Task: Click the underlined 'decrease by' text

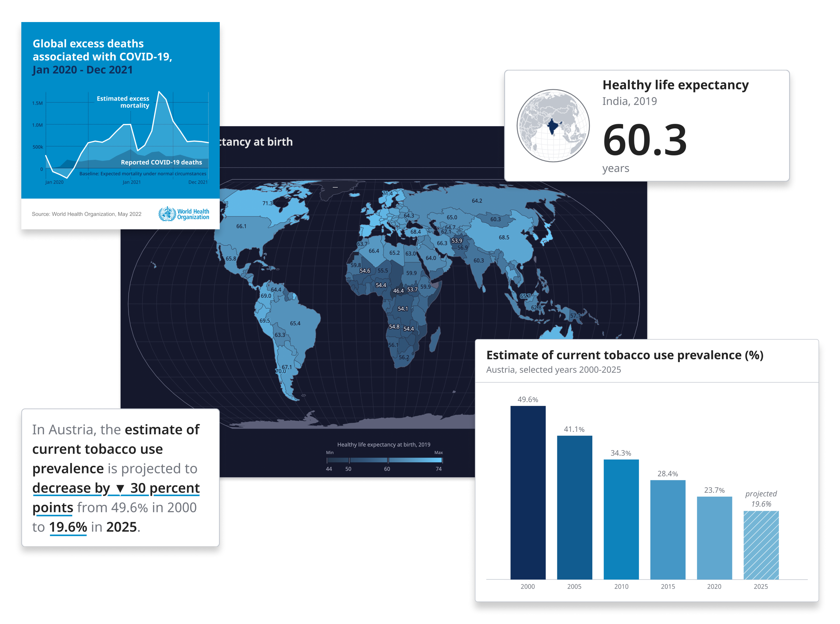Action: (x=71, y=488)
